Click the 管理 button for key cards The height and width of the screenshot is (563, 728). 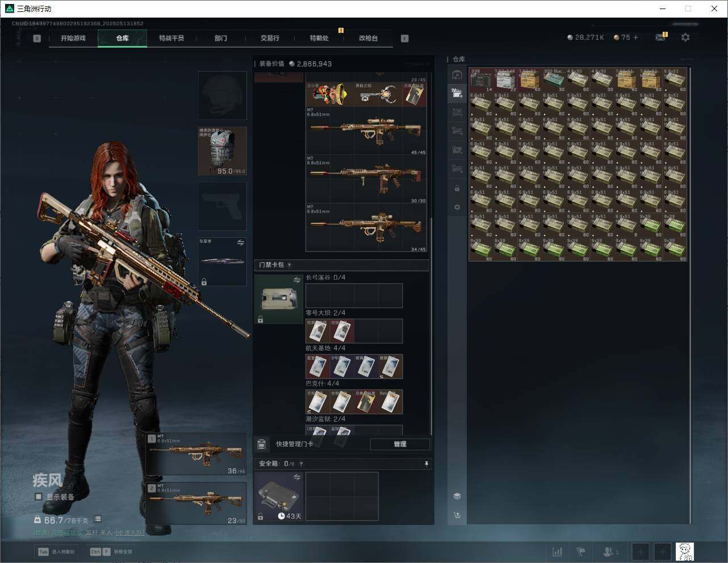400,444
